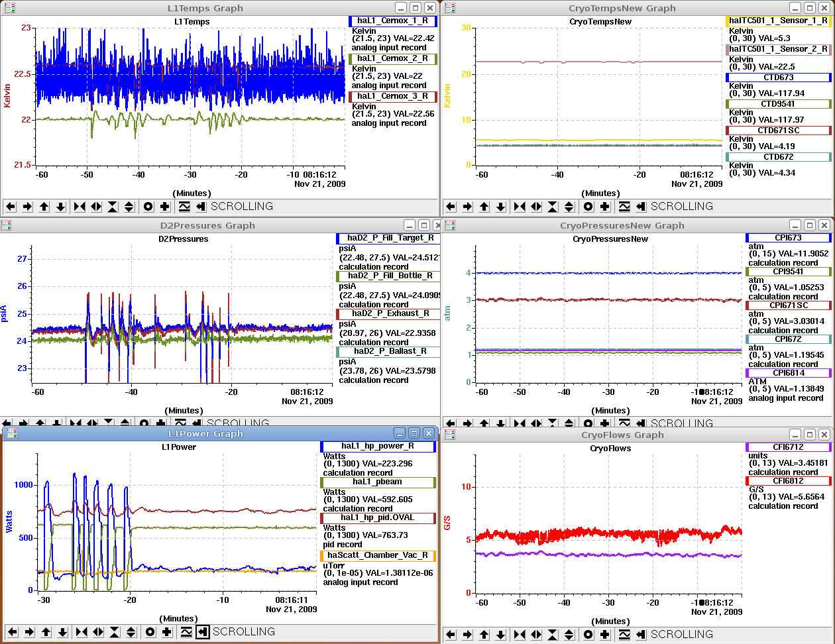Select haL1_Cernox_3_R legend entry

(x=393, y=96)
